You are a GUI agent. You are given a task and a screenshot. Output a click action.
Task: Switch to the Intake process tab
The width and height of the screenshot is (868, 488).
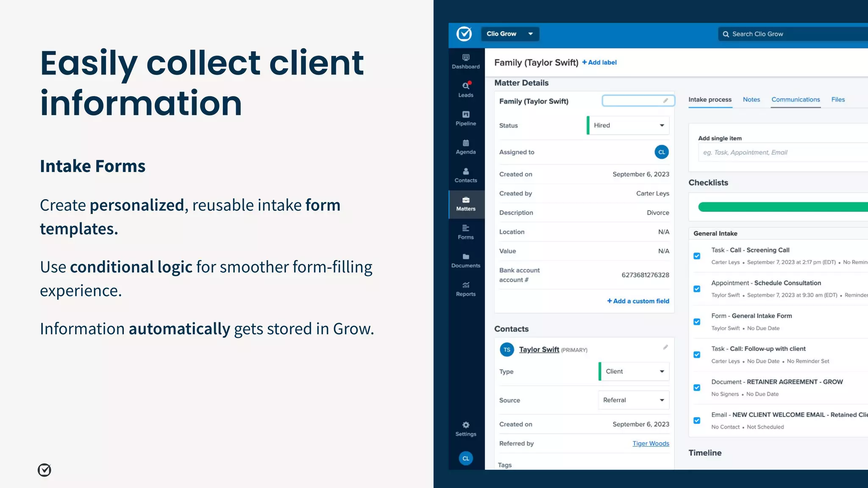tap(710, 100)
